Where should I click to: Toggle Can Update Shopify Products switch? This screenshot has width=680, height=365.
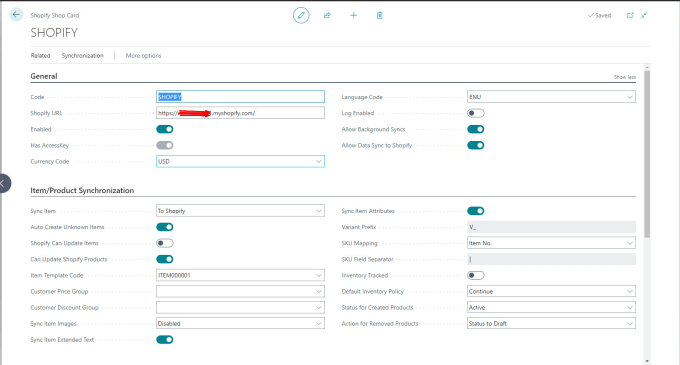165,259
